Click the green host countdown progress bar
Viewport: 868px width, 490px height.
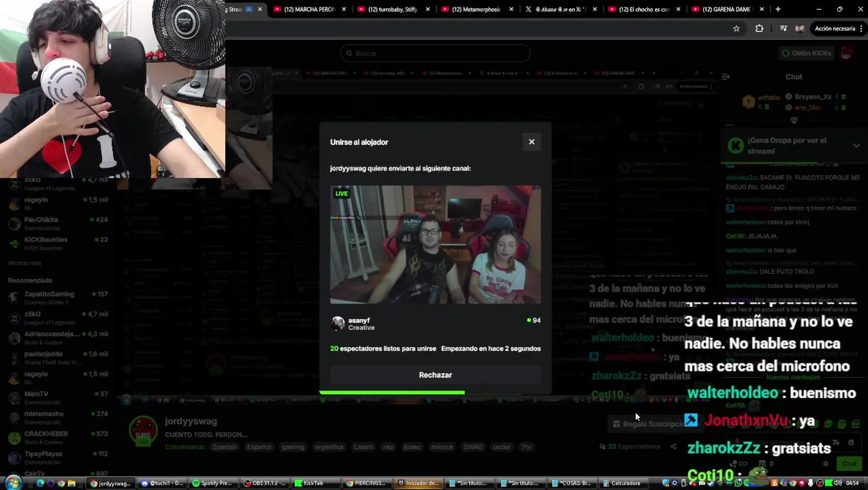tap(392, 393)
